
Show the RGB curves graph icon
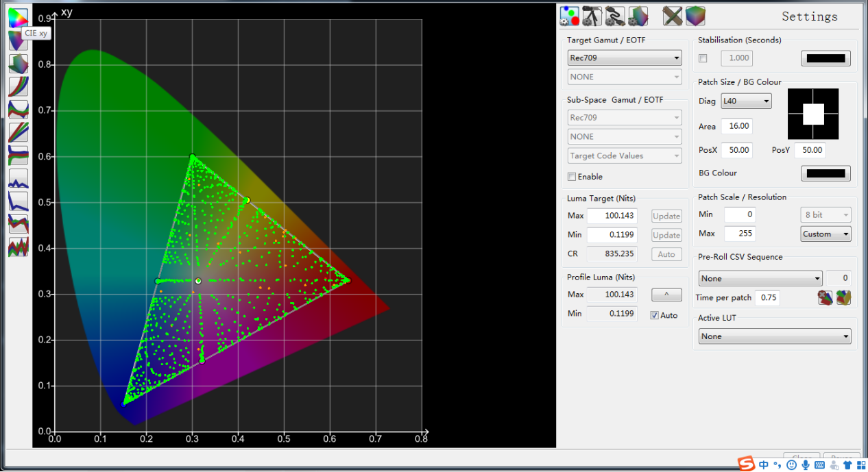point(19,86)
